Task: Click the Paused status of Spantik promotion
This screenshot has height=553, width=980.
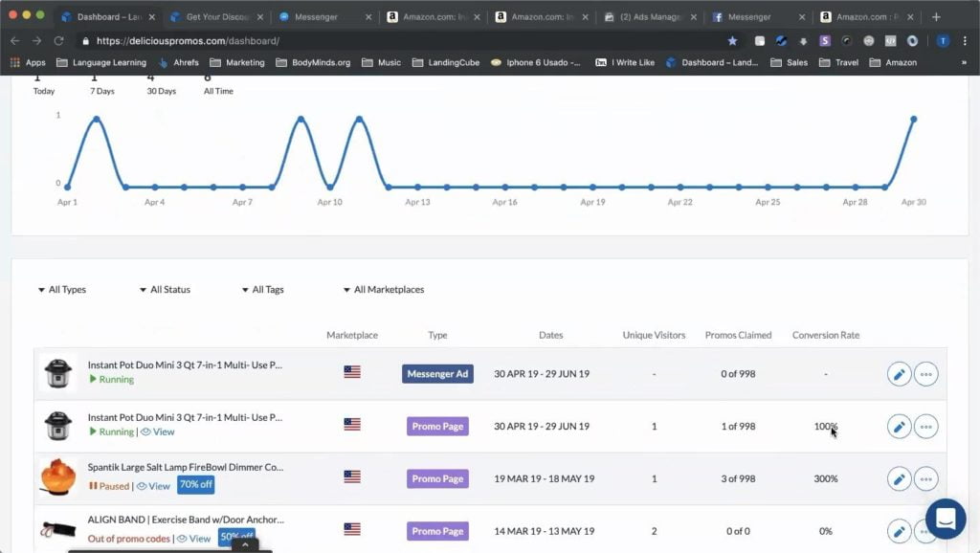Action: [109, 486]
